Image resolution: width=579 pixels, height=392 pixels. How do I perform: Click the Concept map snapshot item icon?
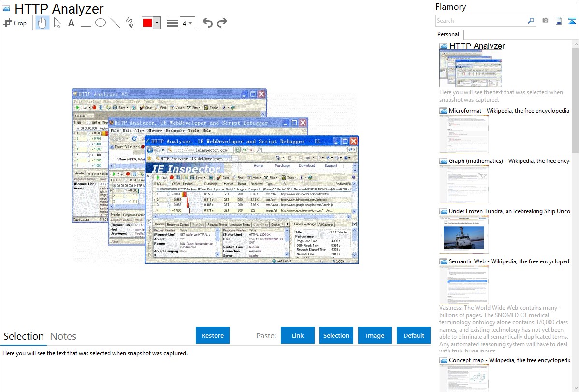(x=443, y=360)
